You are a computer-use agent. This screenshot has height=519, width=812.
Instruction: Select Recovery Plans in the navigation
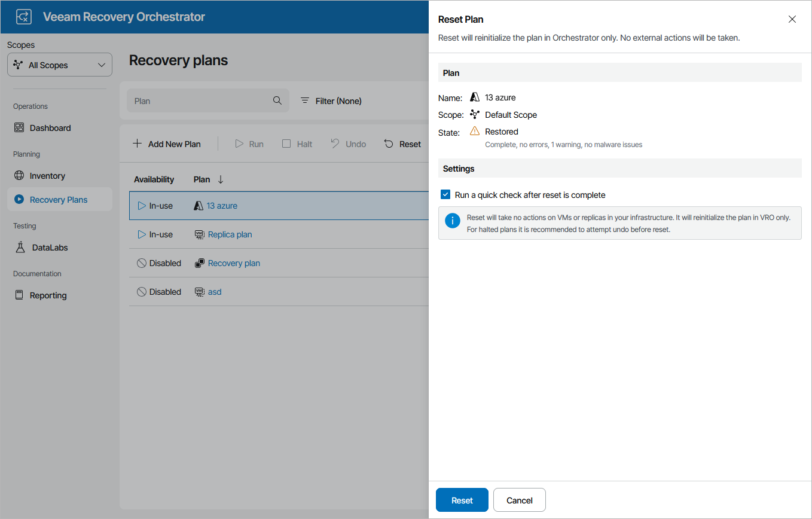tap(57, 199)
